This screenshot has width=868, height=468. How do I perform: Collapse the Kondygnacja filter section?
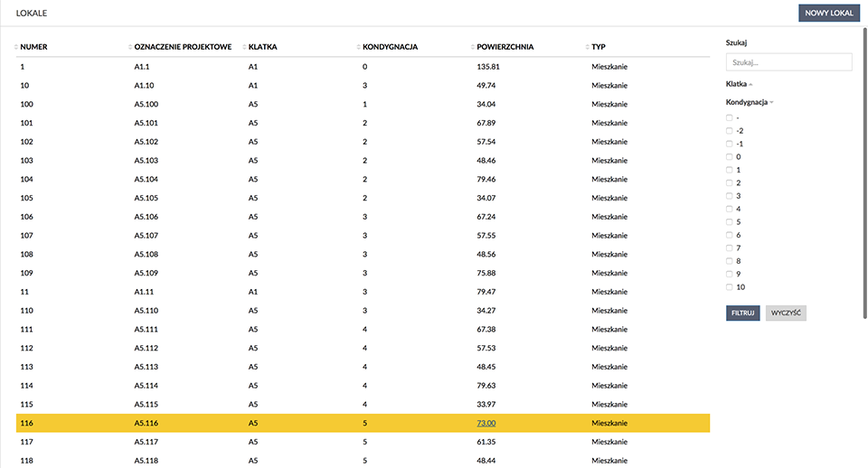[750, 102]
